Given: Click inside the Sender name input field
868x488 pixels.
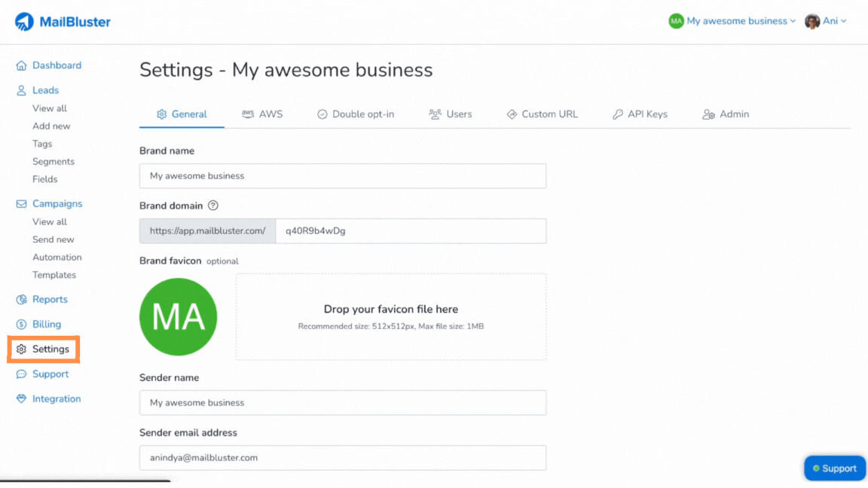Looking at the screenshot, I should [342, 402].
